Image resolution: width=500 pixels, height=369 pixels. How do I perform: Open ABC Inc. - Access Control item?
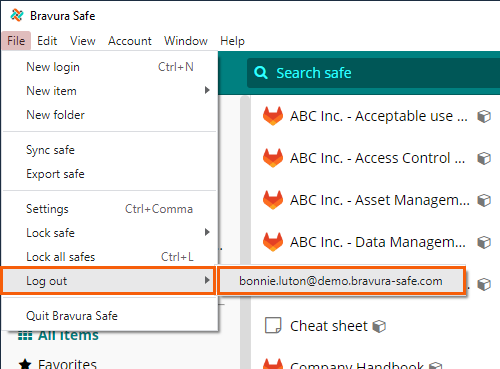point(377,158)
